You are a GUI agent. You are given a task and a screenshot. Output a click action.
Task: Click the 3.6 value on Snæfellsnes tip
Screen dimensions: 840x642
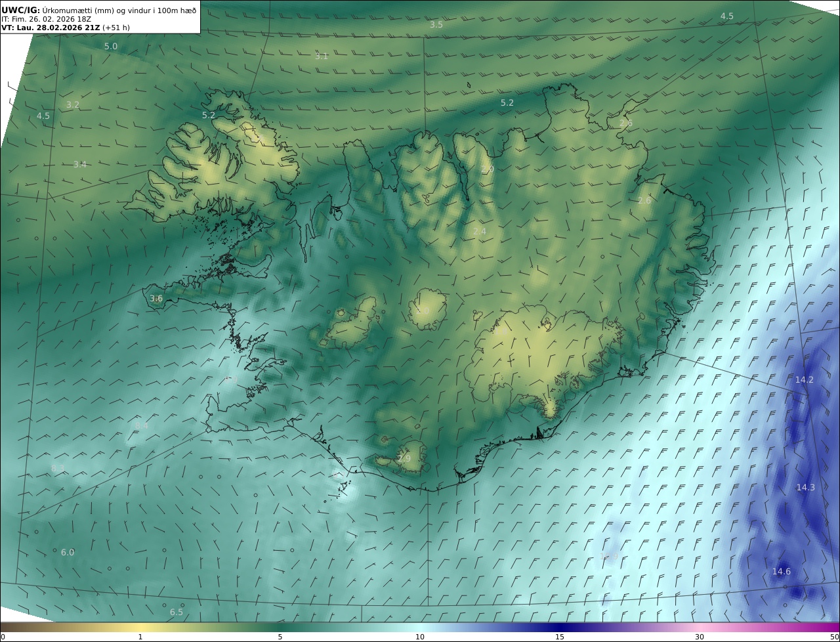[156, 299]
